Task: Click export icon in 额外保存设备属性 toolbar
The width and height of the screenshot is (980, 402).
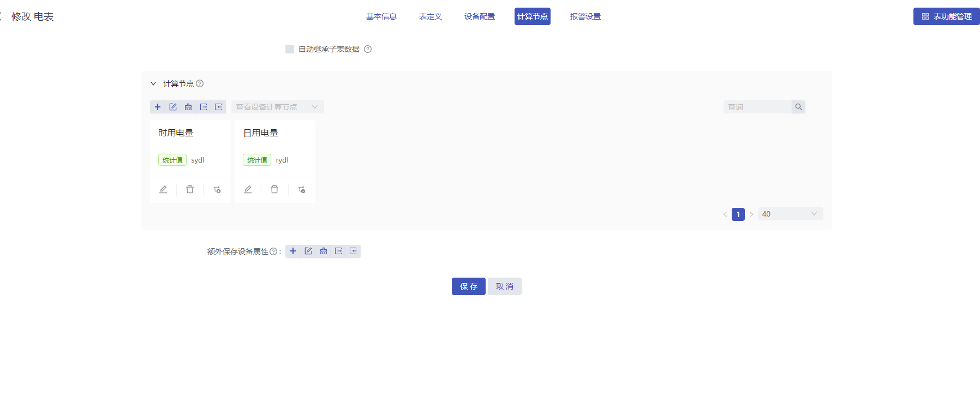Action: 338,251
